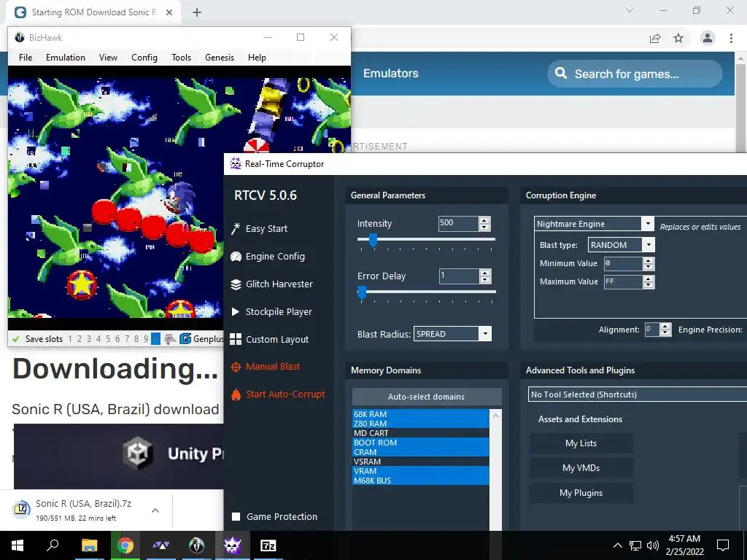
Task: Click the Auto-select domains button
Action: [x=426, y=396]
